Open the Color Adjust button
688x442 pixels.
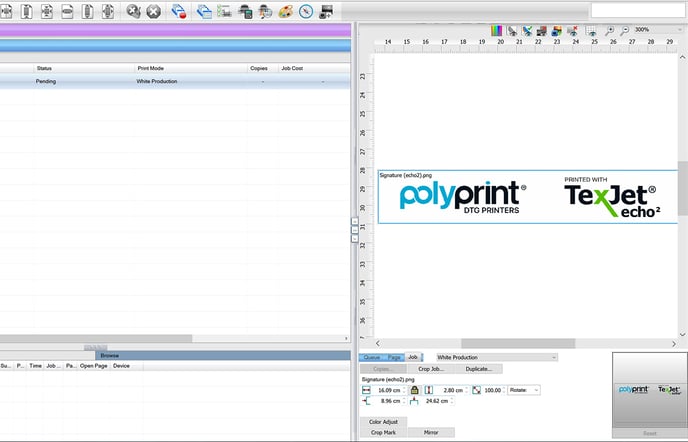(x=383, y=422)
